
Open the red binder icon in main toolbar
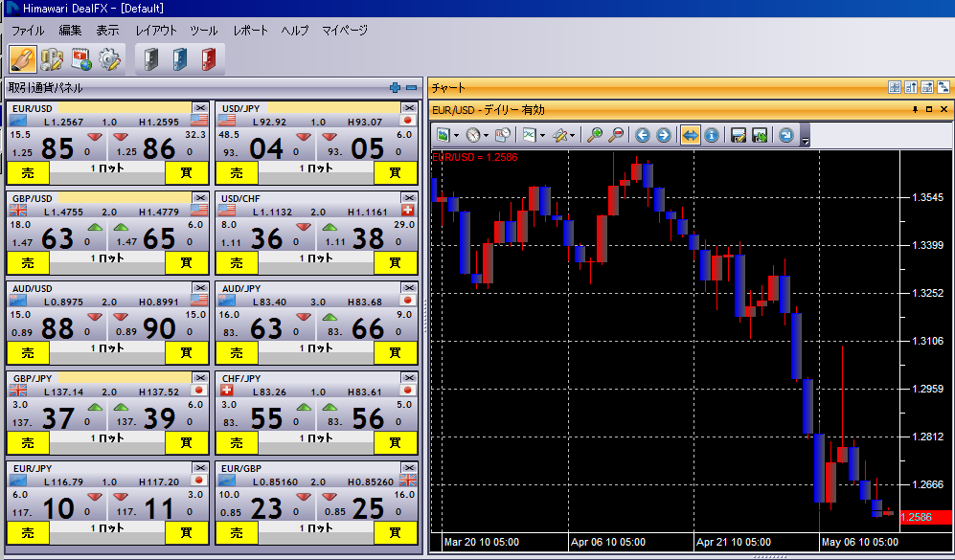[x=208, y=59]
